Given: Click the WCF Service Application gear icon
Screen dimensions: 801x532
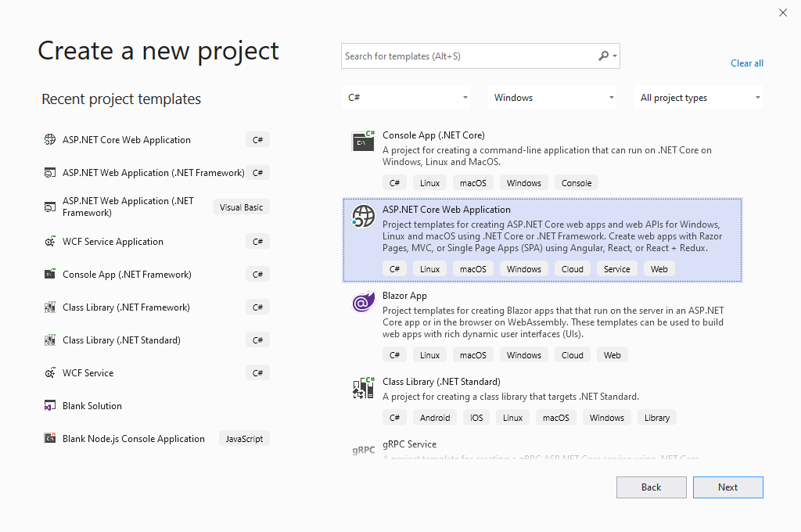Looking at the screenshot, I should 49,241.
